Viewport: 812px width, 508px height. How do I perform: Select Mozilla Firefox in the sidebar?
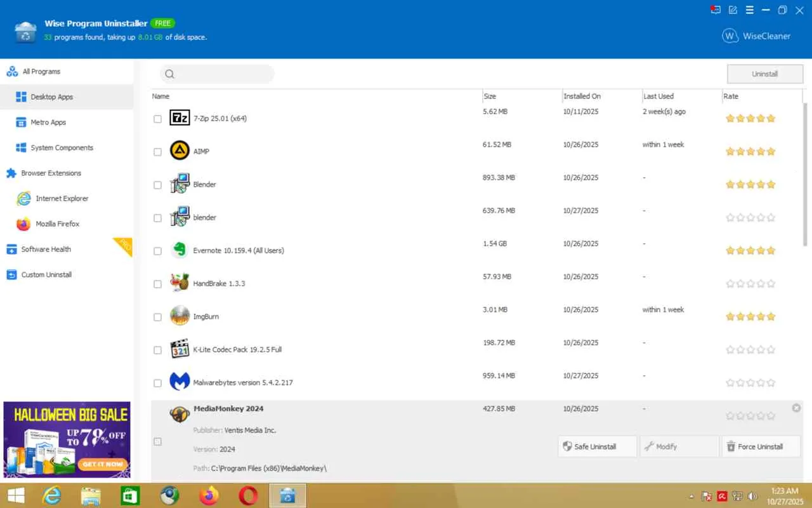point(67,224)
